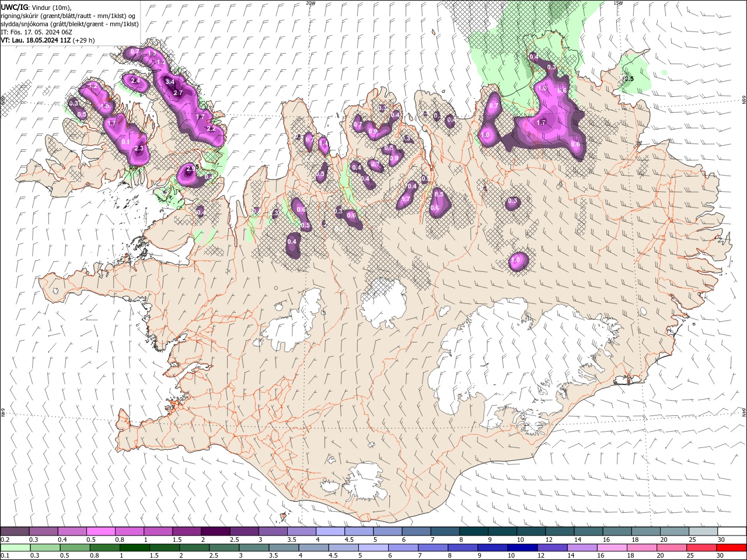Viewport: 747px width, 560px height.
Task: Select the '2.4' snowfall value label
Action: tap(135, 81)
